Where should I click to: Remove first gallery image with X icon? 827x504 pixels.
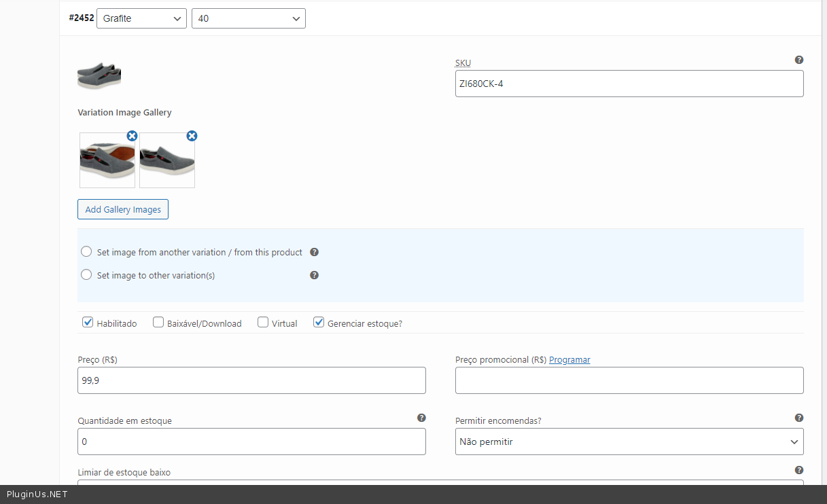132,136
